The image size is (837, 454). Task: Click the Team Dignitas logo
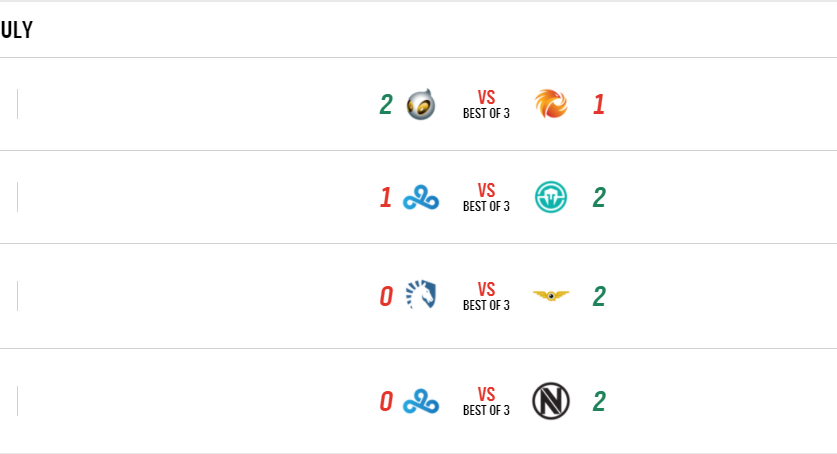pos(421,104)
